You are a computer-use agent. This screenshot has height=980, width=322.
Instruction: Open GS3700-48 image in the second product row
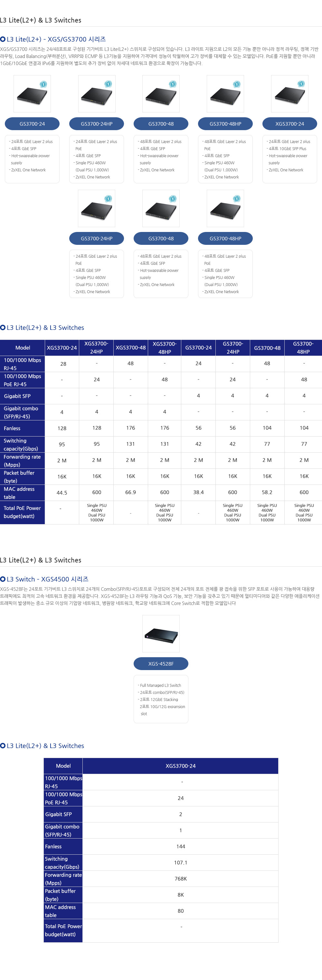[161, 208]
